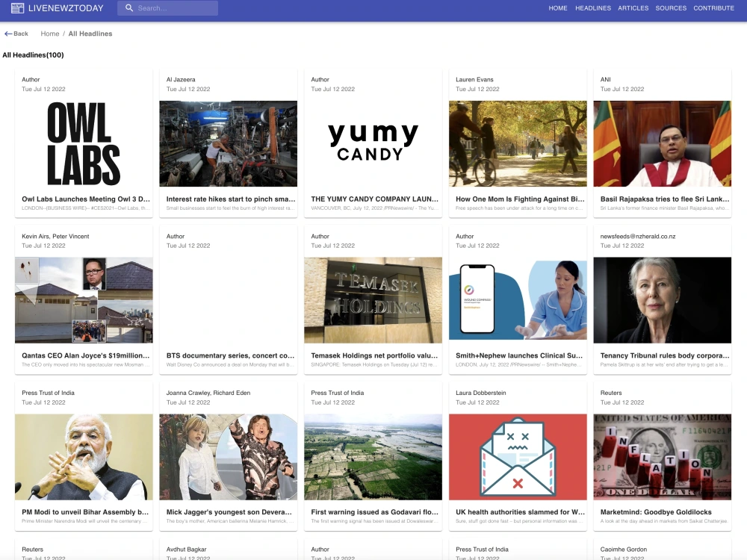This screenshot has width=747, height=560.
Task: Click author 'Avdhut Bagkar' in bottom row
Action: tap(186, 550)
